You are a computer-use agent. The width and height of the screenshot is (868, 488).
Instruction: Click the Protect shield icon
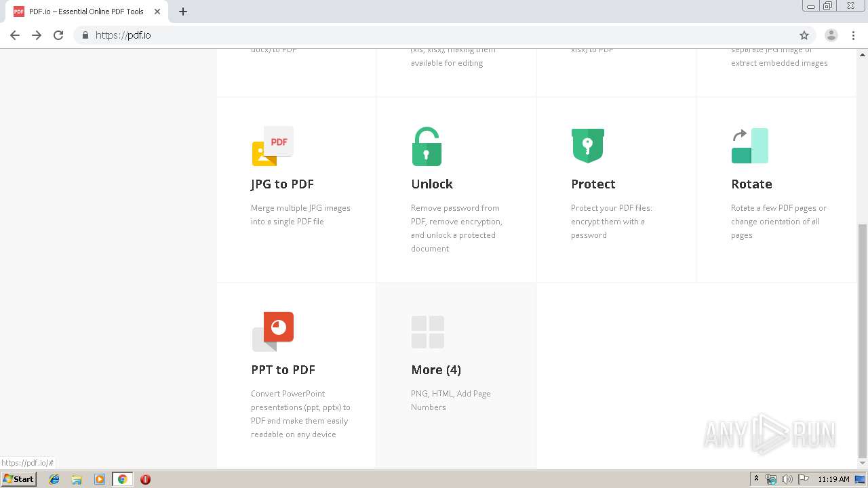[x=588, y=146]
